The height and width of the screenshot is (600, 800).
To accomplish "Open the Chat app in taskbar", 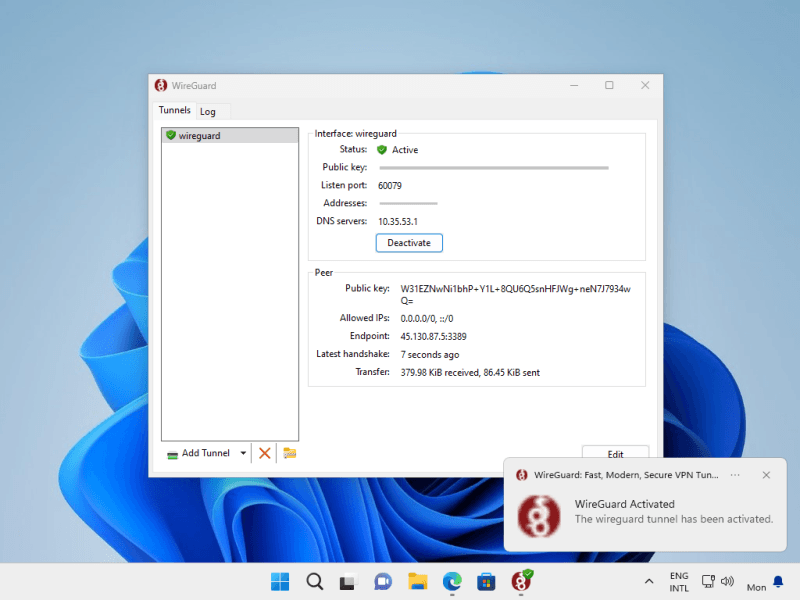I will coord(382,581).
